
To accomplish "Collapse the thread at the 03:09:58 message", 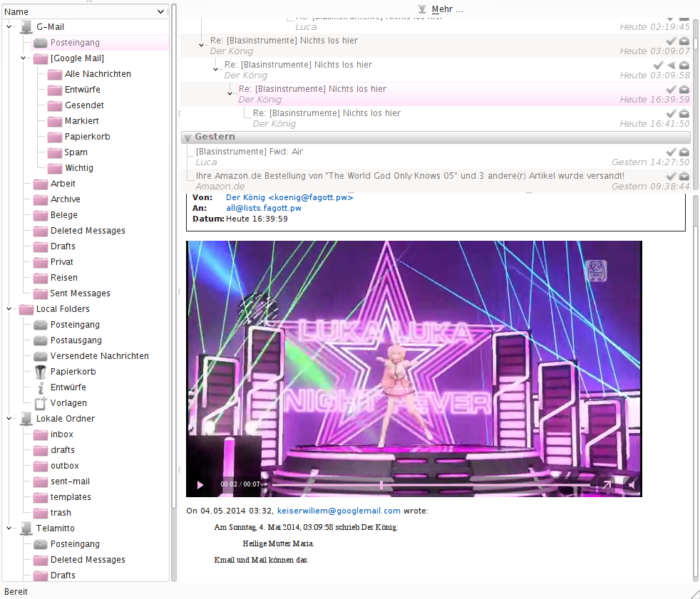I will [x=215, y=69].
